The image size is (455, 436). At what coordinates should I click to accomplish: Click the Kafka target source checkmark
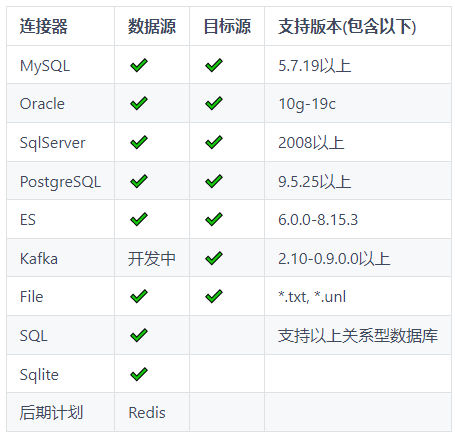click(x=214, y=258)
